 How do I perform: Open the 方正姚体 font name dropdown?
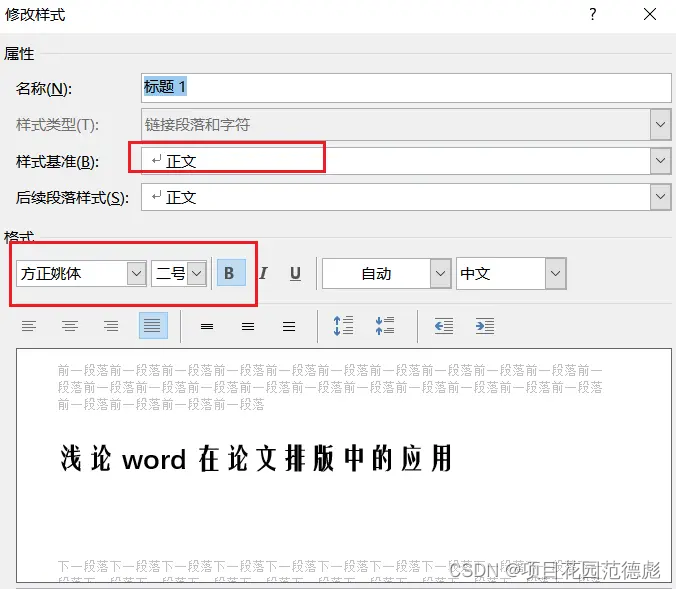coord(137,273)
